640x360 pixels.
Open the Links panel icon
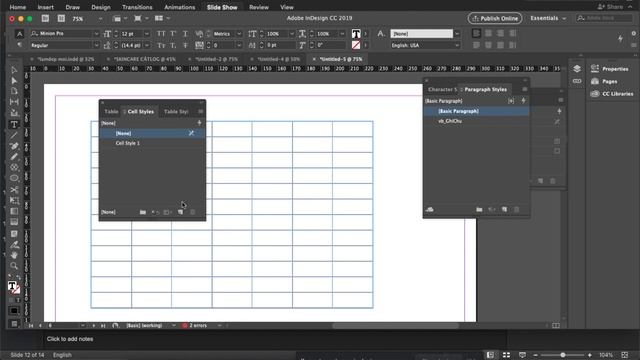point(577,81)
